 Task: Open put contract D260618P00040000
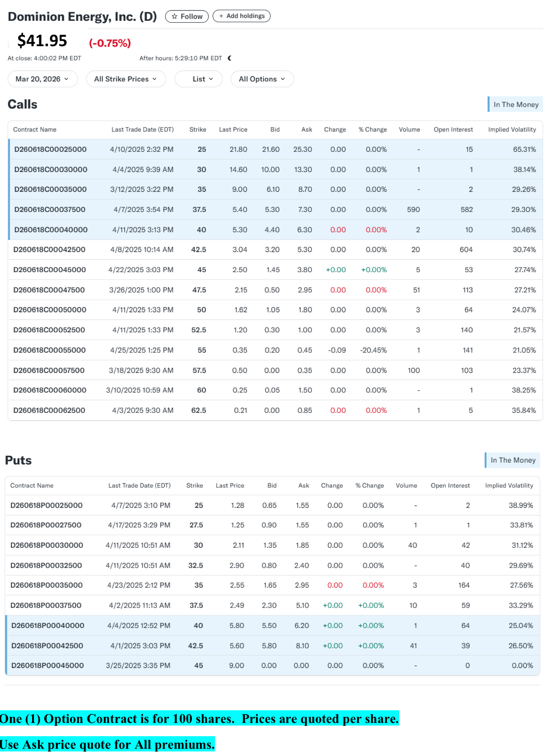pyautogui.click(x=48, y=626)
